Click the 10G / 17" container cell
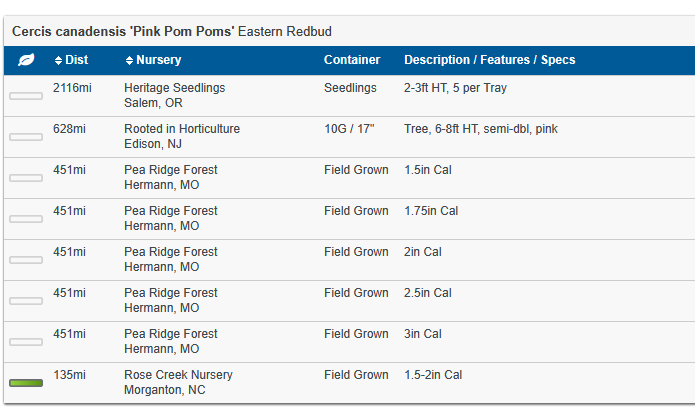The height and width of the screenshot is (407, 695). click(x=350, y=129)
